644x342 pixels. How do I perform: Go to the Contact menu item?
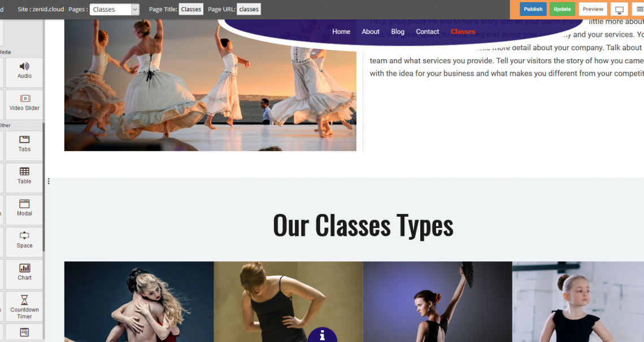click(427, 32)
